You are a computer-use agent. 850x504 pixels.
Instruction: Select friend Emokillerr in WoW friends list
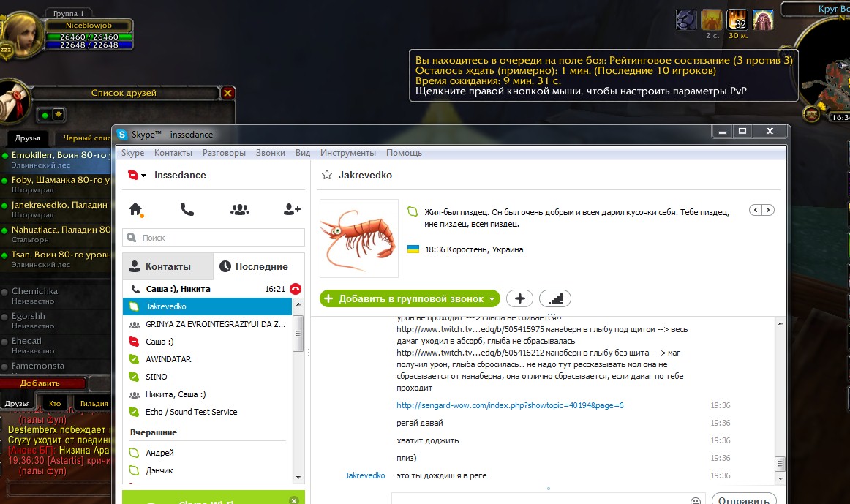tap(56, 159)
